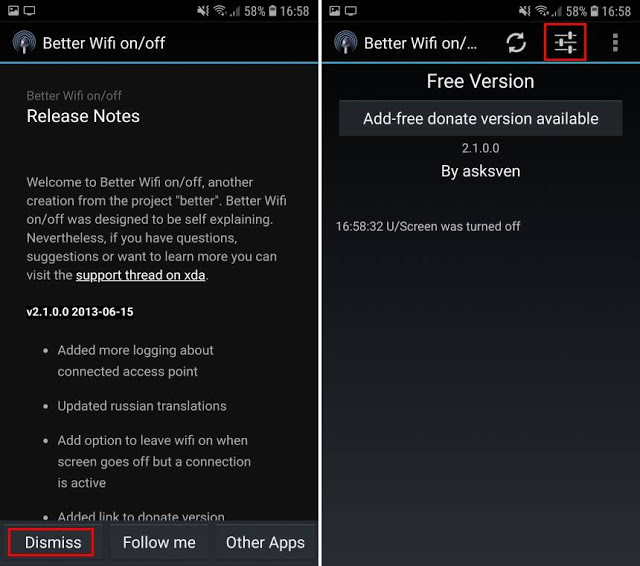Open settings via the sliders icon

[x=565, y=43]
